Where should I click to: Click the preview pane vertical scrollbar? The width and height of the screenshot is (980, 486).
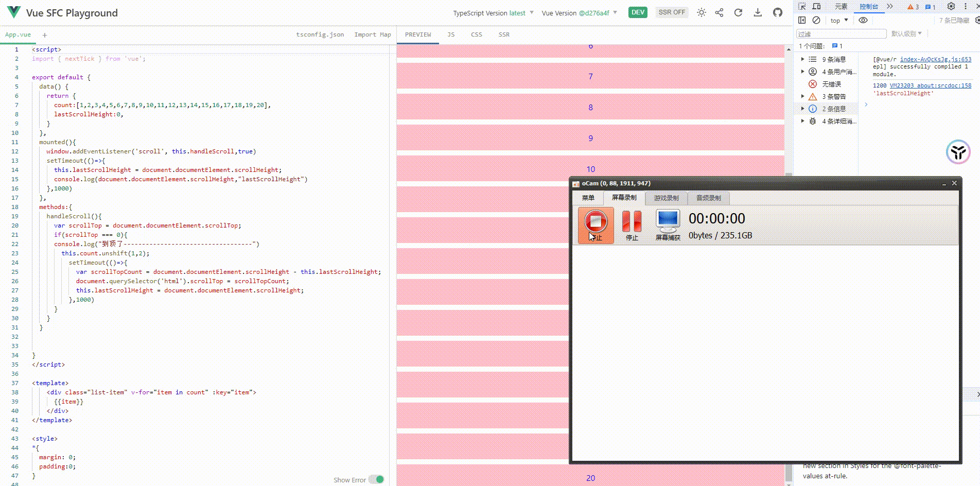tap(789, 265)
